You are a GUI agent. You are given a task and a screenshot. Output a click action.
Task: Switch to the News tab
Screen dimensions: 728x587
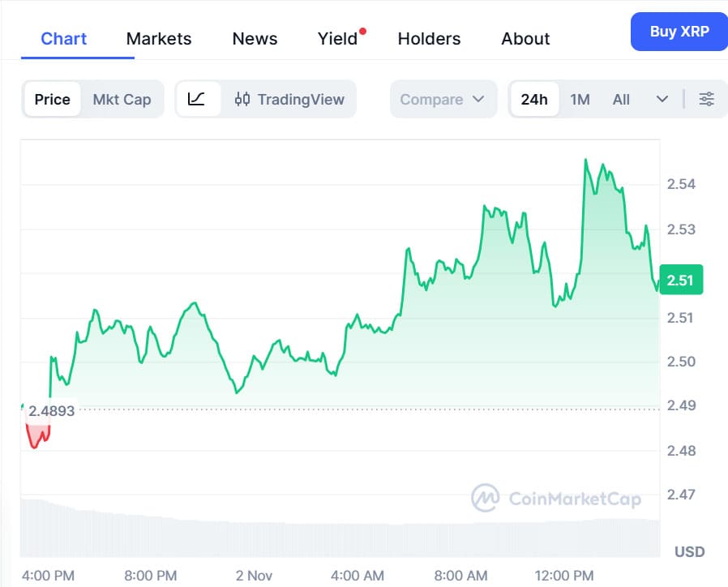coord(255,38)
